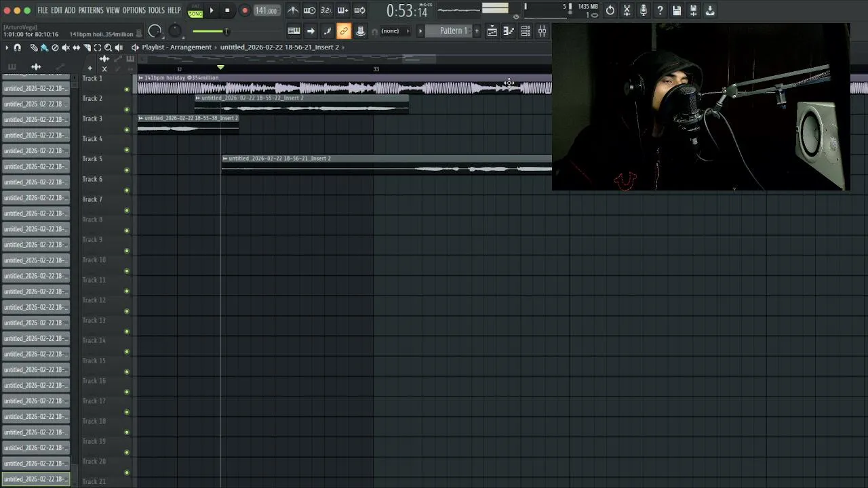The image size is (868, 488).
Task: Mute Track 2 via green switch
Action: (126, 110)
